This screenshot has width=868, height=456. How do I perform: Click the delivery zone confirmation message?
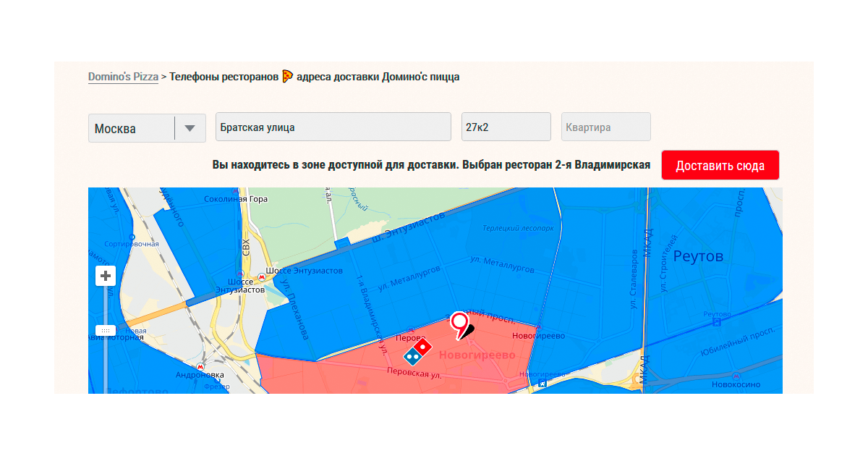(x=431, y=165)
